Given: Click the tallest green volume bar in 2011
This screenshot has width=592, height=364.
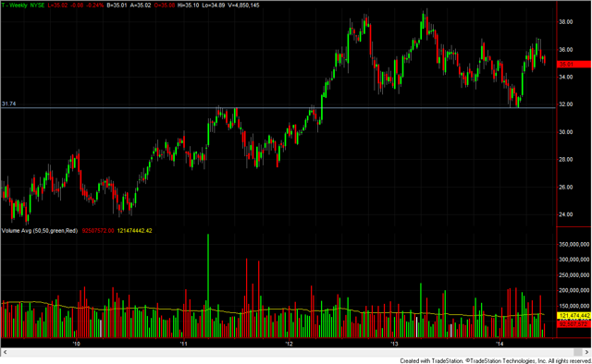Looking at the screenshot, I should 208,285.
